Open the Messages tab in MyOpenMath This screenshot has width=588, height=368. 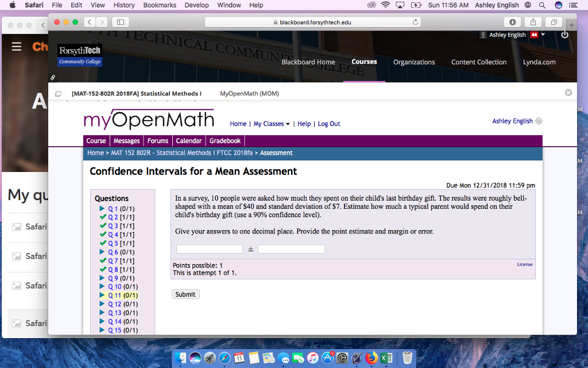point(126,141)
